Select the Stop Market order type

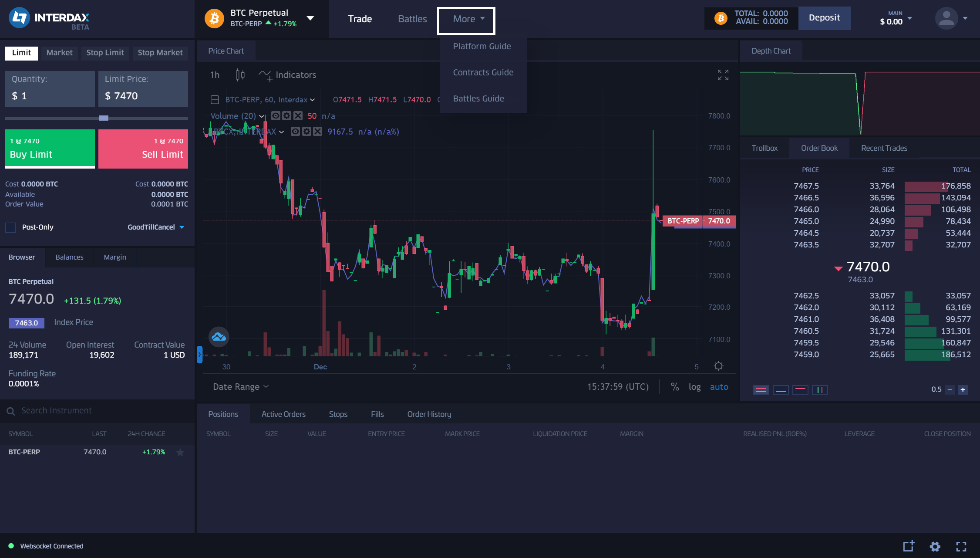coord(160,53)
